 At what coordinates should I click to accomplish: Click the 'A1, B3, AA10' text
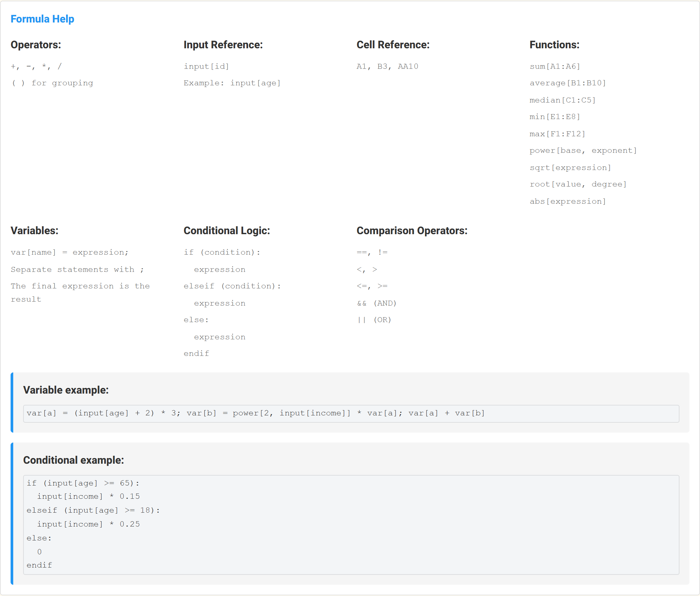(387, 66)
